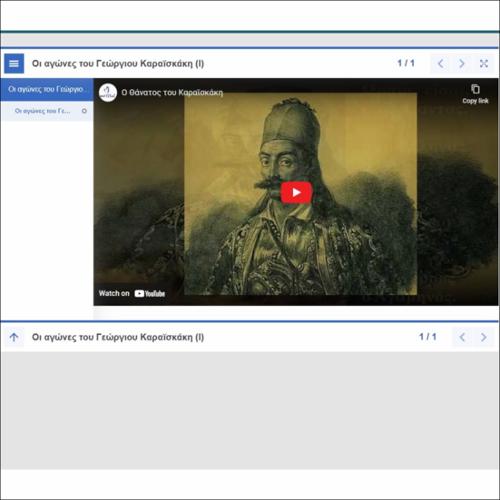Image resolution: width=500 pixels, height=500 pixels.
Task: Click bottom footer title 'Οι αγώνες του Γεώργιου Καραϊσκάκη (Ι)'
Action: (x=118, y=337)
